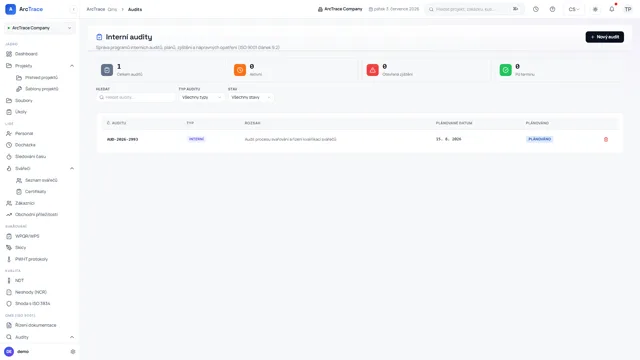The width and height of the screenshot is (640, 360).
Task: Click the orange active audits clock icon
Action: (240, 70)
